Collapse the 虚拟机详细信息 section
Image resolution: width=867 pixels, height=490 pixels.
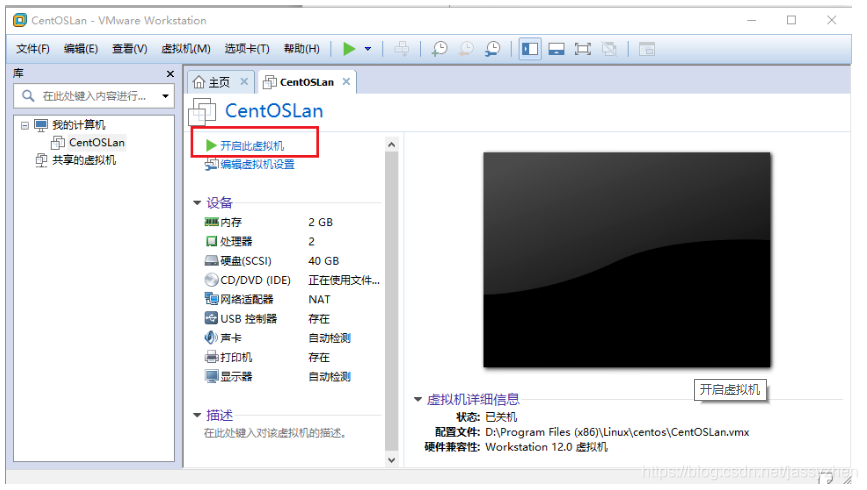tap(418, 399)
